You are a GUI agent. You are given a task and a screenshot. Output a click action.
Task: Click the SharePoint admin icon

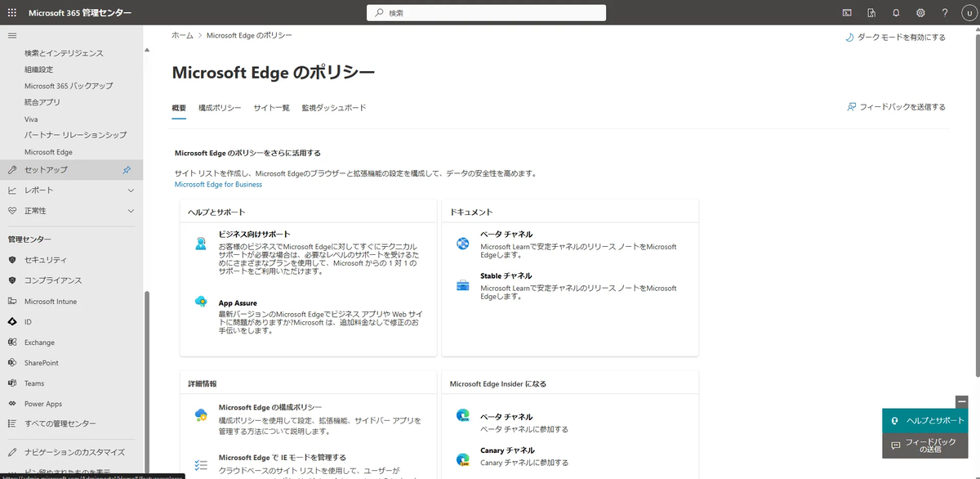12,363
